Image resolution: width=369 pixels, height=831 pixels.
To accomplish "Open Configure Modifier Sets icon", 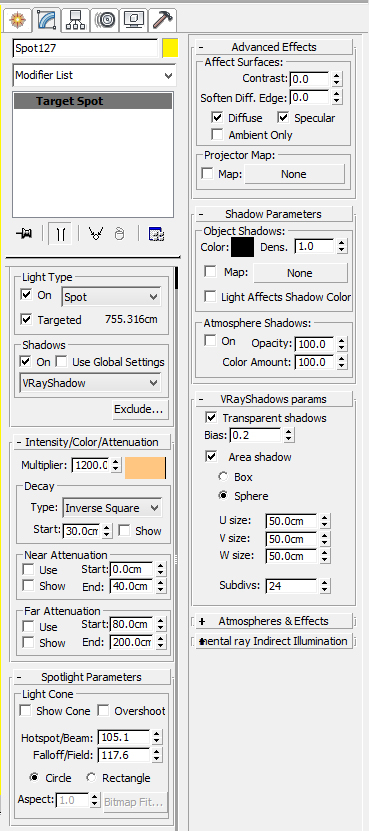I will click(x=156, y=233).
